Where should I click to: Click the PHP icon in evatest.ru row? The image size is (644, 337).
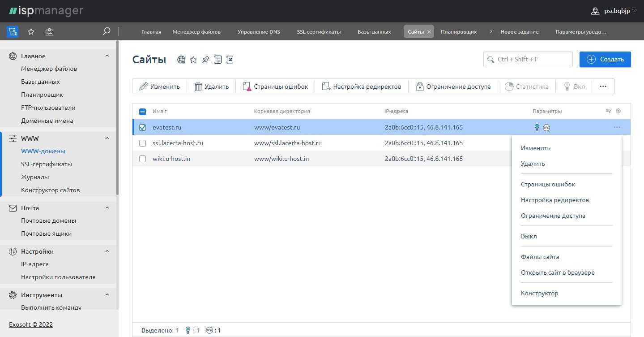pyautogui.click(x=546, y=128)
